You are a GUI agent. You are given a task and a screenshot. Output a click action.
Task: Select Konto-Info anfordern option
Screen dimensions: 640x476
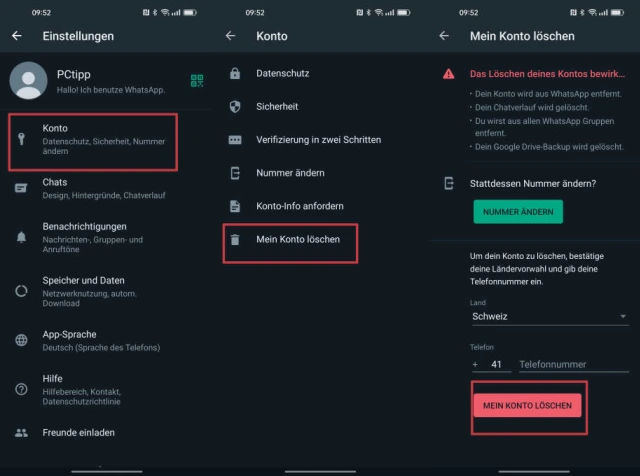(299, 206)
